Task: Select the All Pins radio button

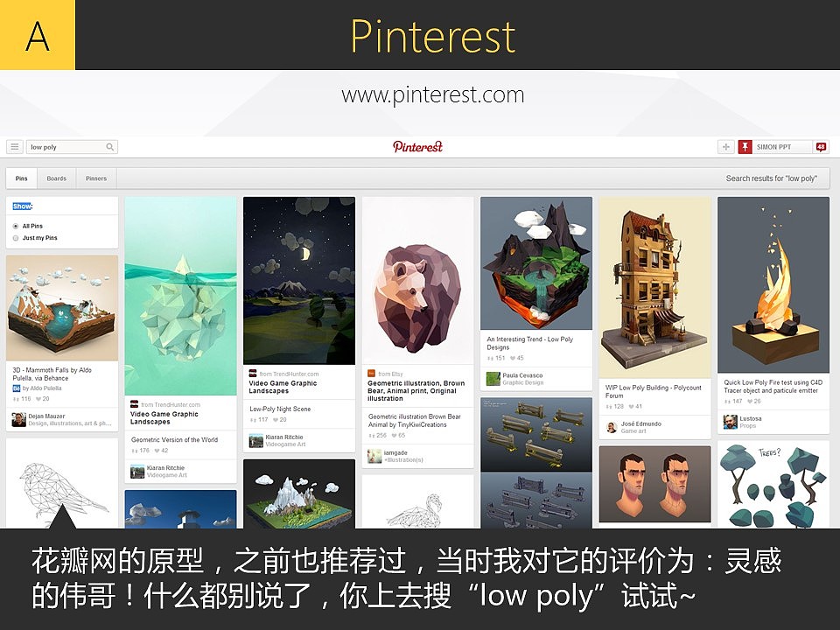Action: click(16, 226)
